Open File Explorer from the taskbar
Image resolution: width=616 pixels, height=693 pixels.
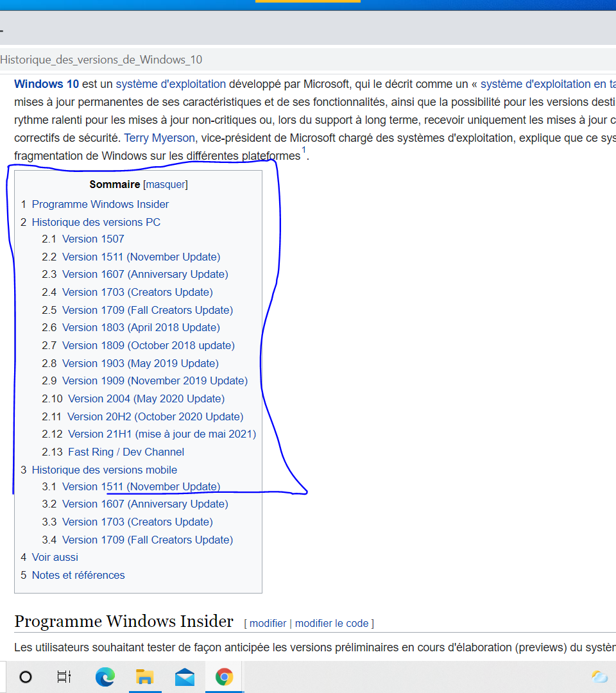tap(145, 677)
